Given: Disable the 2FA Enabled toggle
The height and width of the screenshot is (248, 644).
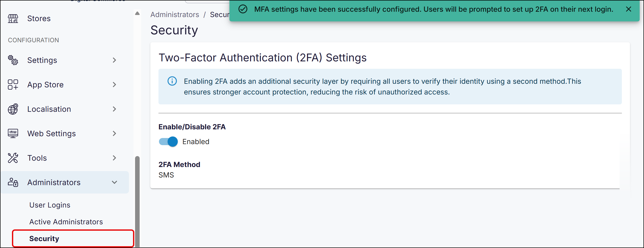Looking at the screenshot, I should click(168, 142).
